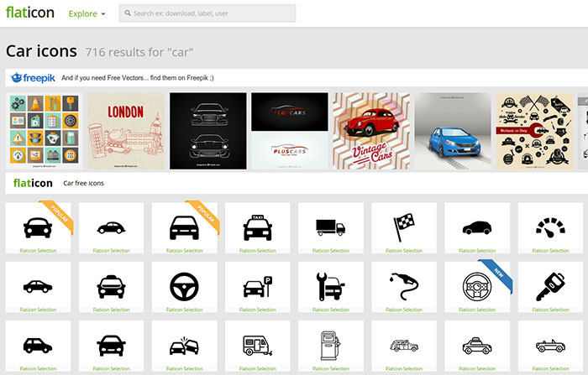Screen dimensions: 588x375
Task: Open the Vintage Cars red beetle thumbnail
Action: (371, 131)
